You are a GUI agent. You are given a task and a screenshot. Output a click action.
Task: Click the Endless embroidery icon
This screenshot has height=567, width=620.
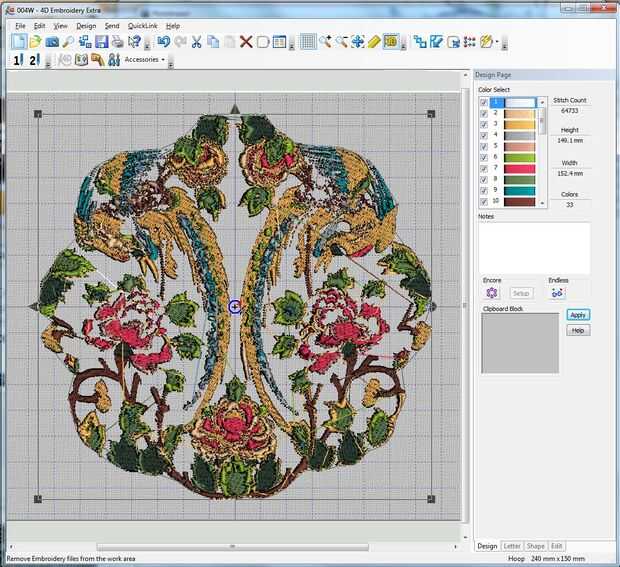click(x=557, y=293)
